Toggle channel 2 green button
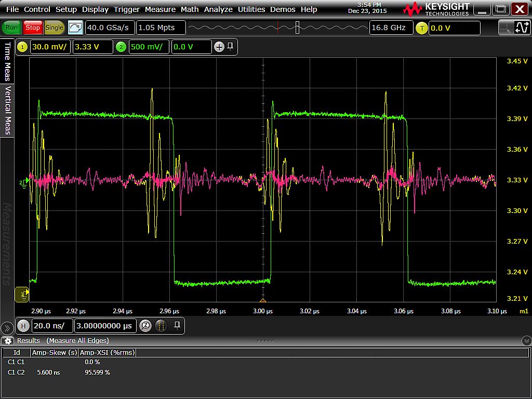Viewport: 532px width, 399px height. coord(121,47)
